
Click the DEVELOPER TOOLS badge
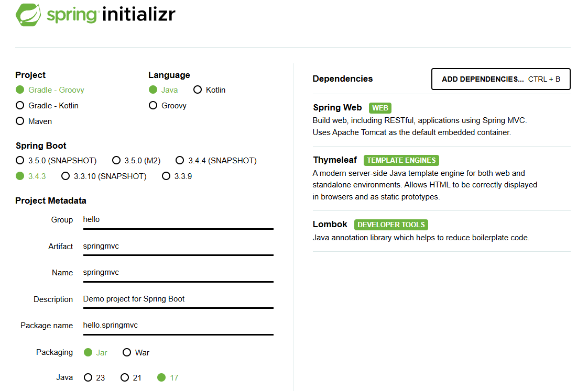point(391,225)
